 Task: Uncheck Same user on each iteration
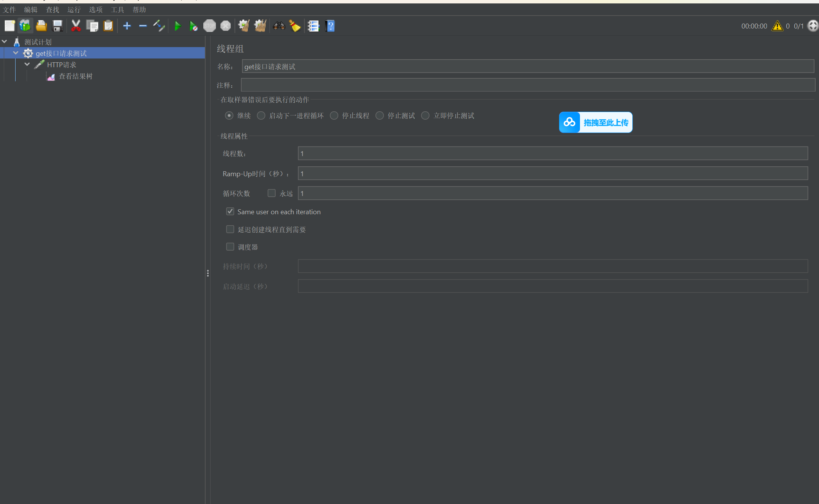tap(230, 212)
